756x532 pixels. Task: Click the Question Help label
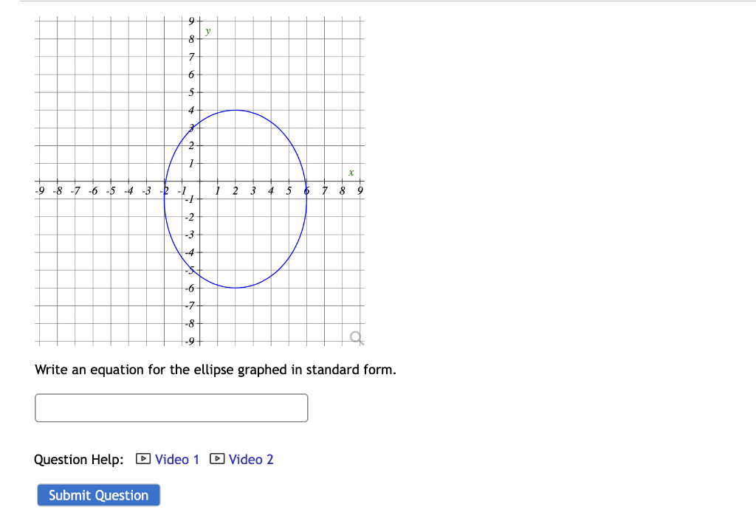pos(78,459)
